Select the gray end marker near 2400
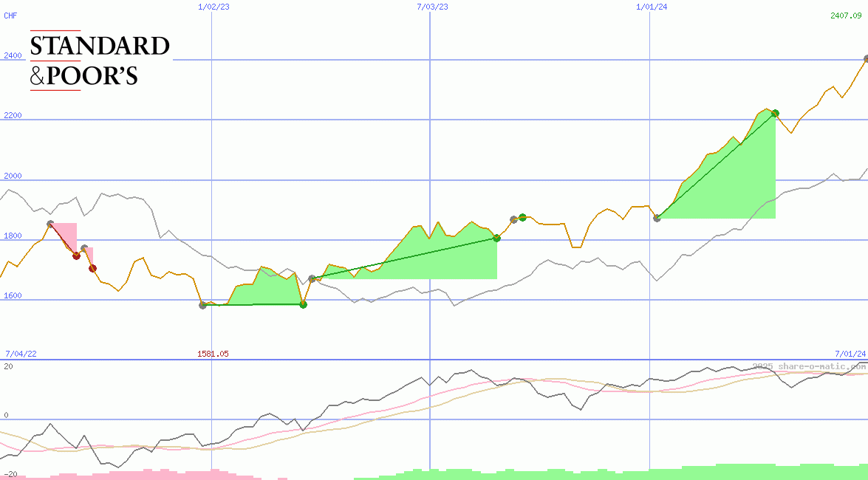 tap(866, 58)
